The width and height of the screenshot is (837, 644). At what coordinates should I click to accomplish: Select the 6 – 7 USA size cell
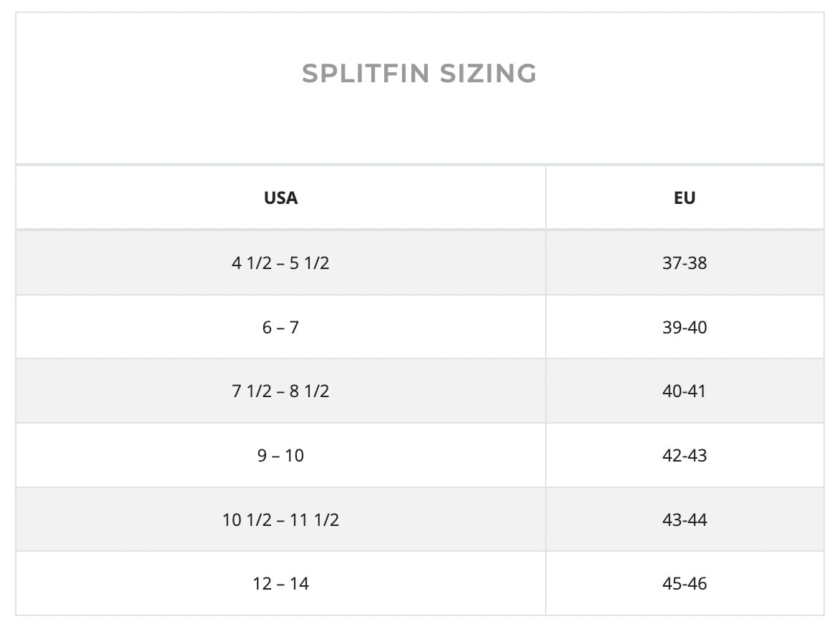(280, 327)
